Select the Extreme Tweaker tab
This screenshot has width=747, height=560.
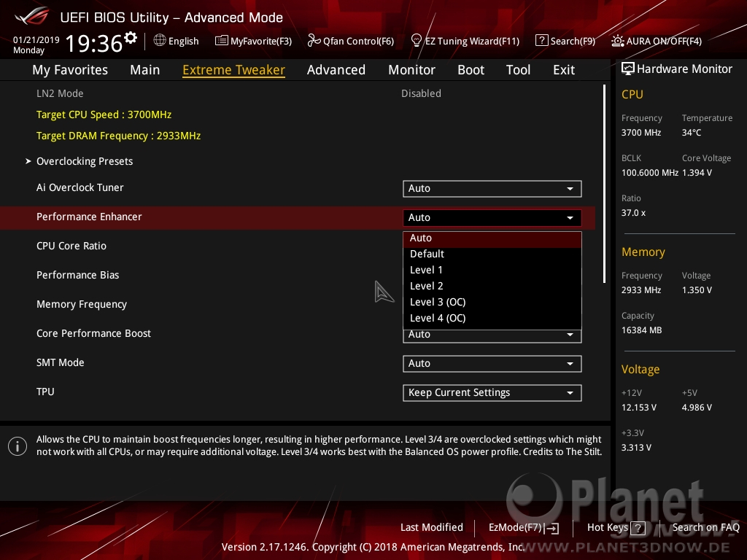(x=234, y=70)
